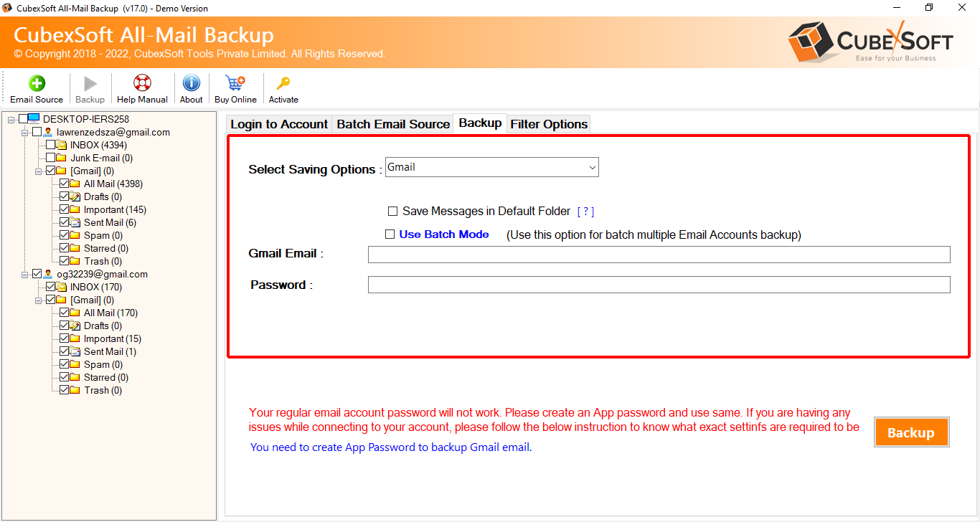The width and height of the screenshot is (980, 522).
Task: Click the All Mail (4398) folder icon
Action: (x=75, y=184)
